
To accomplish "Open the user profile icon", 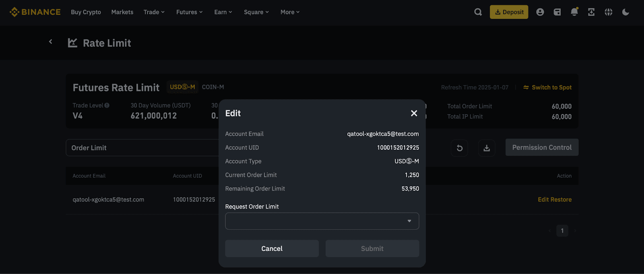I will tap(540, 12).
